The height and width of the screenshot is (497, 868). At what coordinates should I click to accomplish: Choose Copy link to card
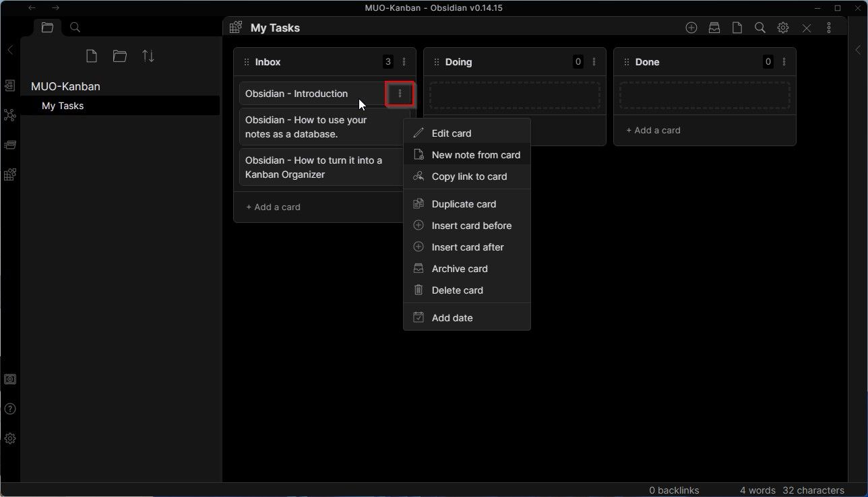[467, 176]
